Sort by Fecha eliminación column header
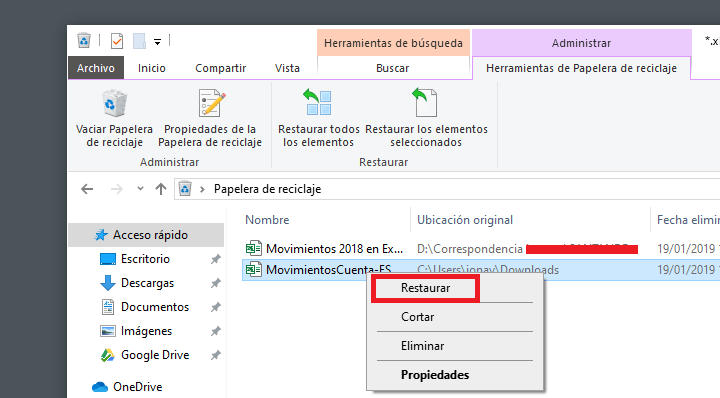Image resolution: width=720 pixels, height=398 pixels. tap(688, 220)
